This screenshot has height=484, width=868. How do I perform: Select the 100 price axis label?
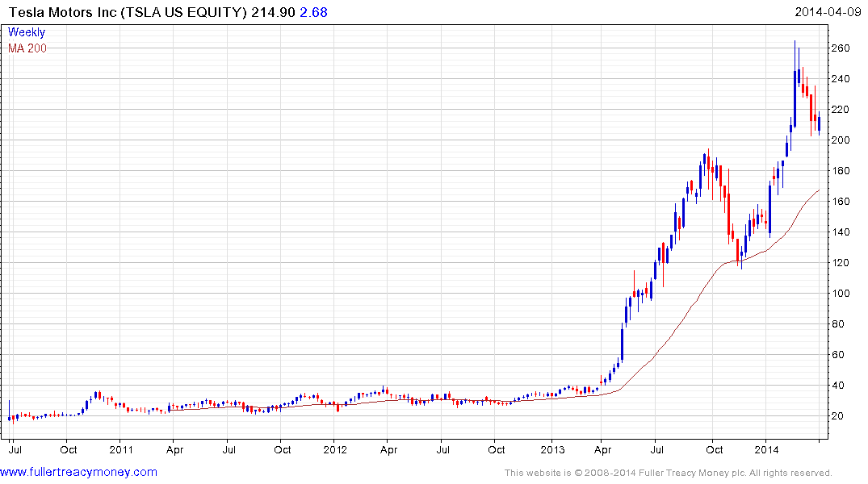click(x=841, y=293)
